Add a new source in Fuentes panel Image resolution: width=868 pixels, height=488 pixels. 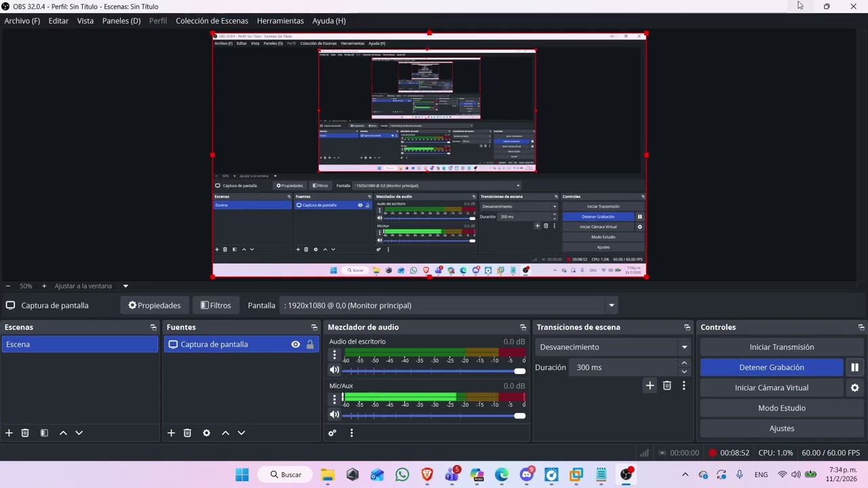(171, 433)
